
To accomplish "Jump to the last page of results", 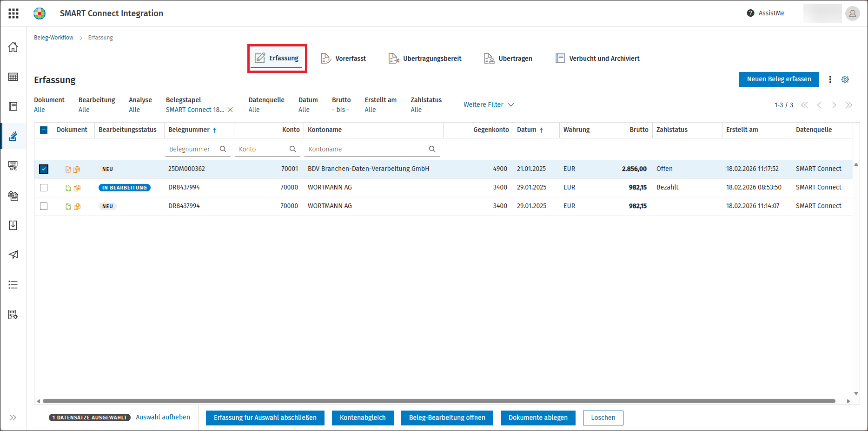I will pyautogui.click(x=849, y=105).
